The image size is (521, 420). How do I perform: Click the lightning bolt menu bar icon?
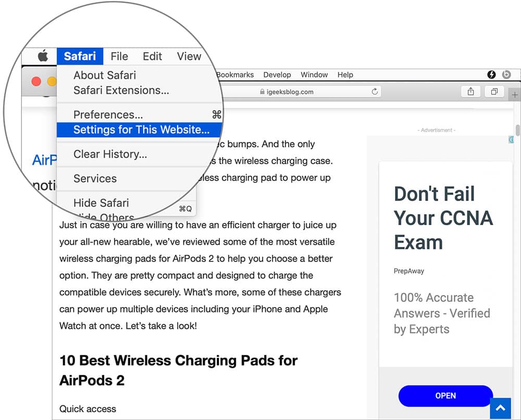491,75
